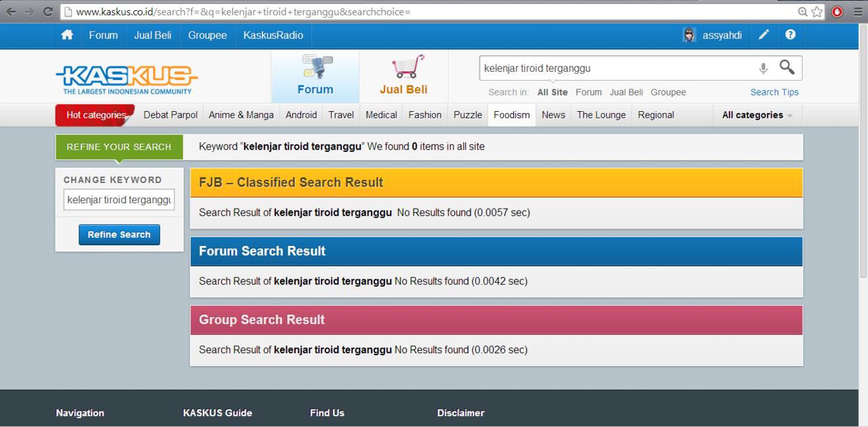
Task: Open the Search Tips link
Action: tap(774, 92)
